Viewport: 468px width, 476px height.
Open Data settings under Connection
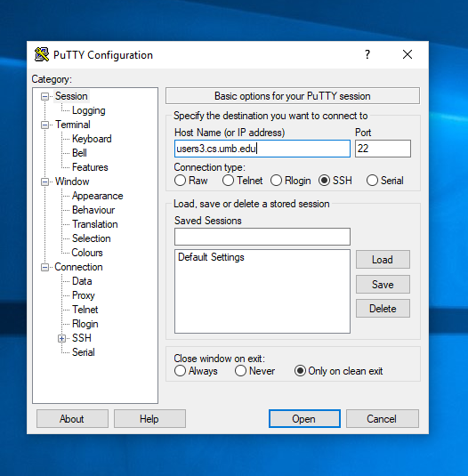(x=82, y=281)
